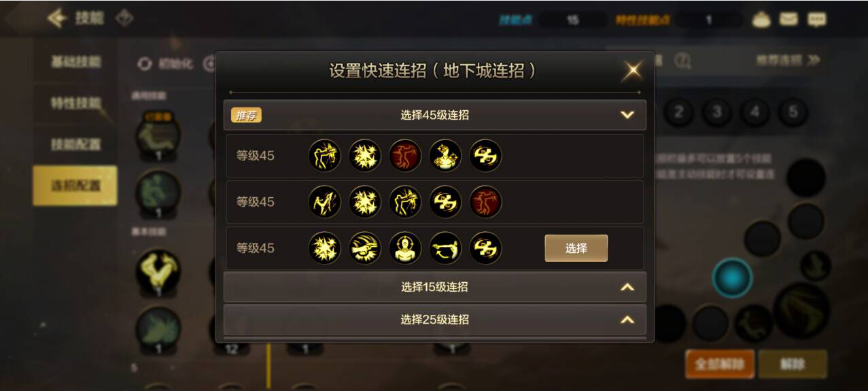Click the red skill icon in second combo row

pyautogui.click(x=486, y=202)
